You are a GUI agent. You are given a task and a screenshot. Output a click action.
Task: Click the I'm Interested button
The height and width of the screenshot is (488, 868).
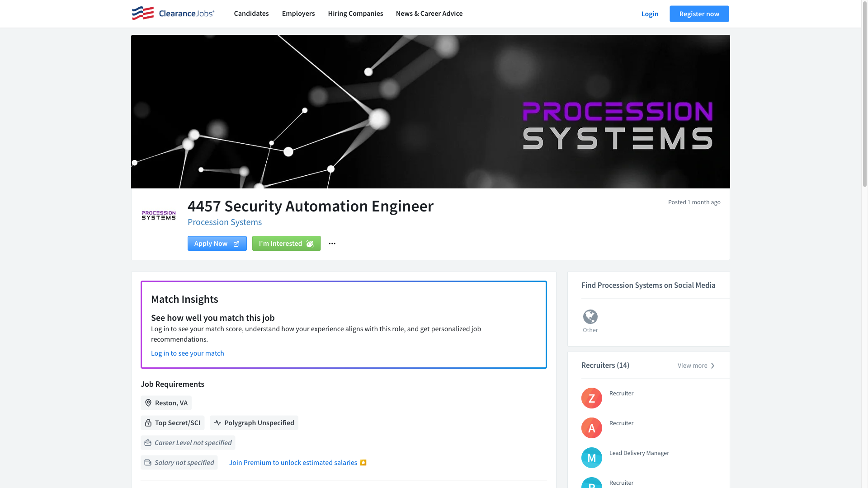tap(286, 244)
